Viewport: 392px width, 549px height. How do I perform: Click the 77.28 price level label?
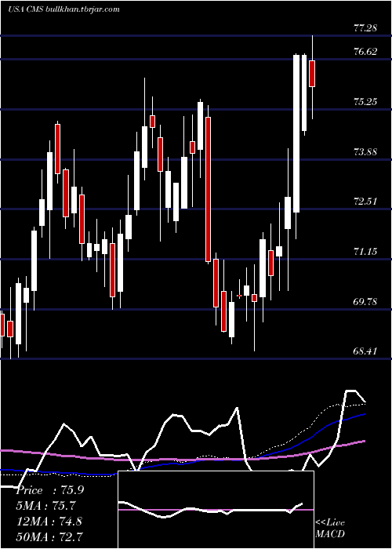[x=365, y=28]
